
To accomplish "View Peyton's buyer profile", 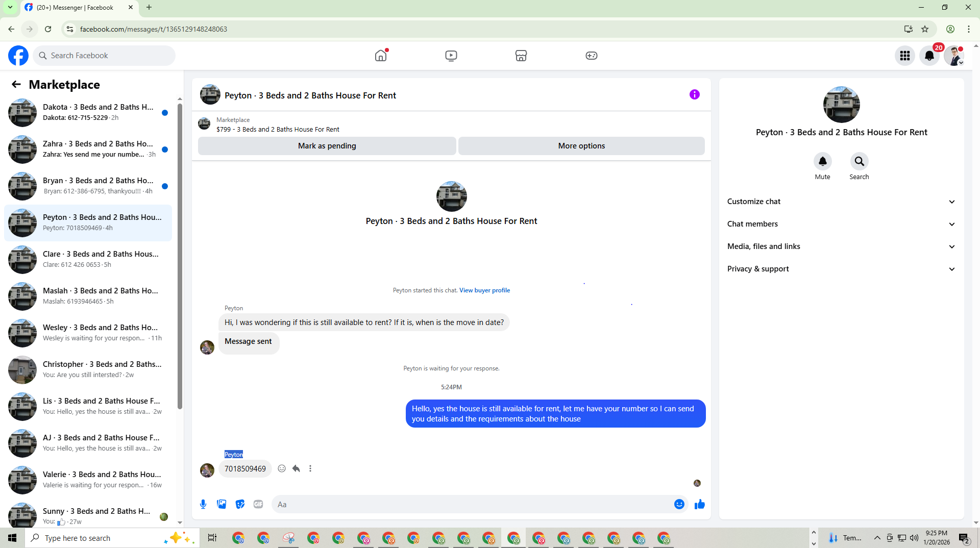I will pyautogui.click(x=484, y=290).
